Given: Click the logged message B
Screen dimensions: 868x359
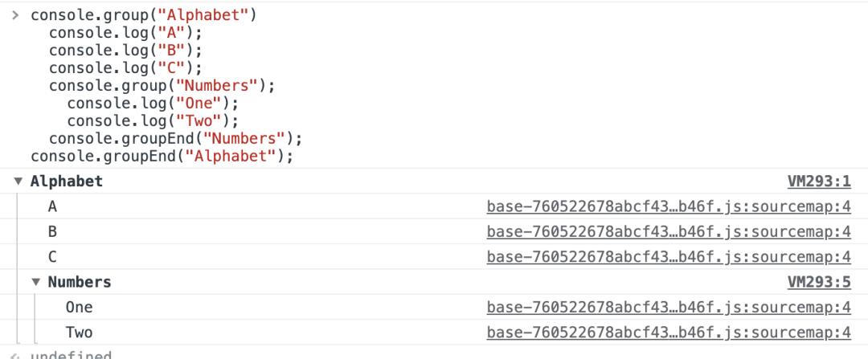Looking at the screenshot, I should (x=53, y=232).
